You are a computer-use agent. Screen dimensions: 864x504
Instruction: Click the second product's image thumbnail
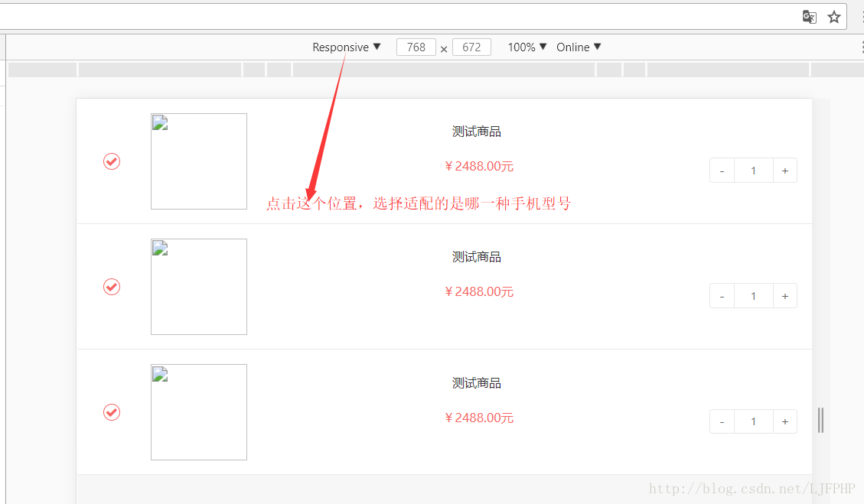coord(199,287)
